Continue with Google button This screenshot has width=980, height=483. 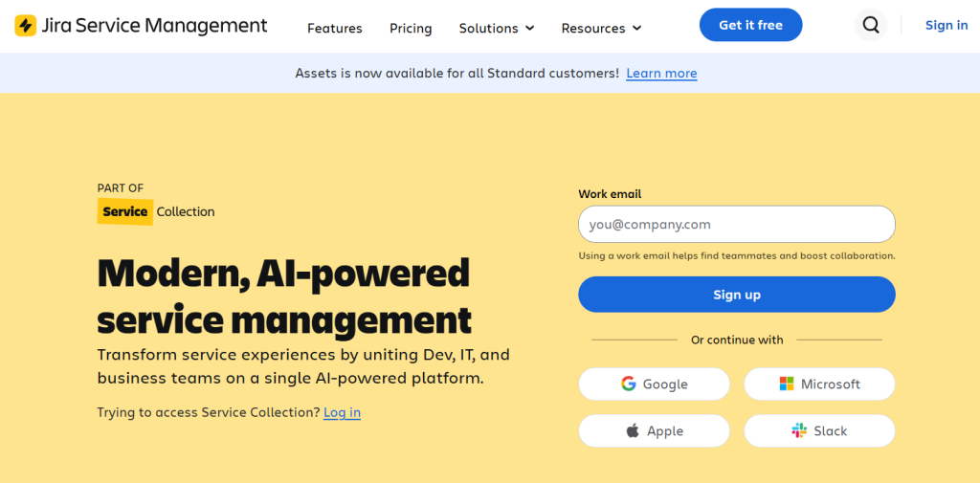click(x=654, y=384)
